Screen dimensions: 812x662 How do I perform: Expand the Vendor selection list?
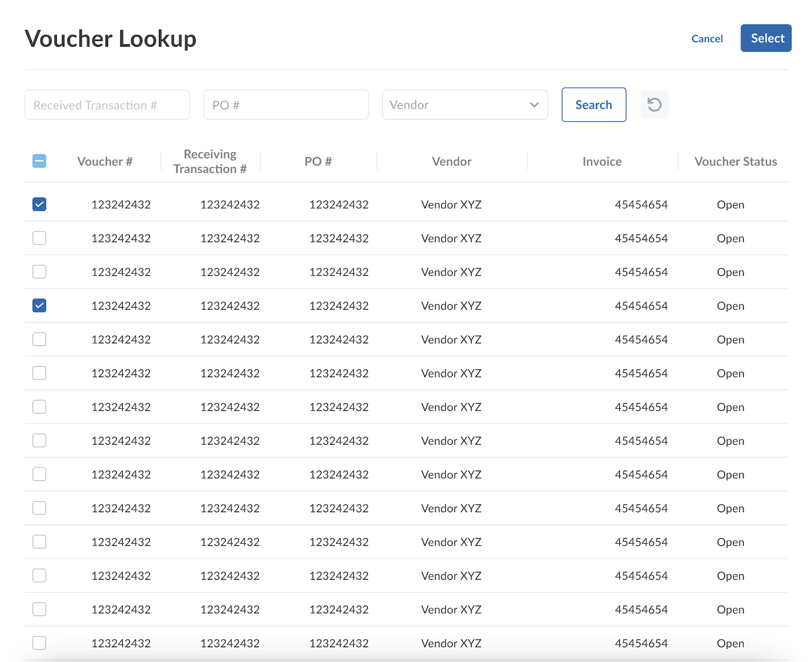(464, 105)
